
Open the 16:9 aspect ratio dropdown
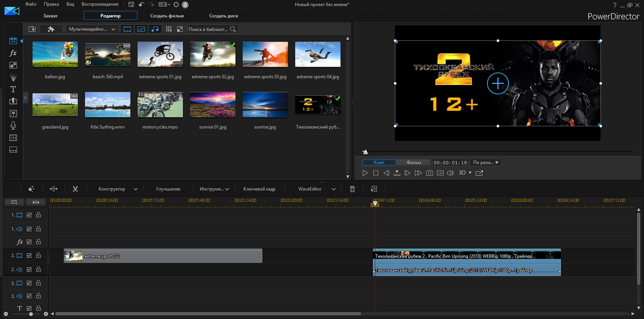click(x=164, y=5)
